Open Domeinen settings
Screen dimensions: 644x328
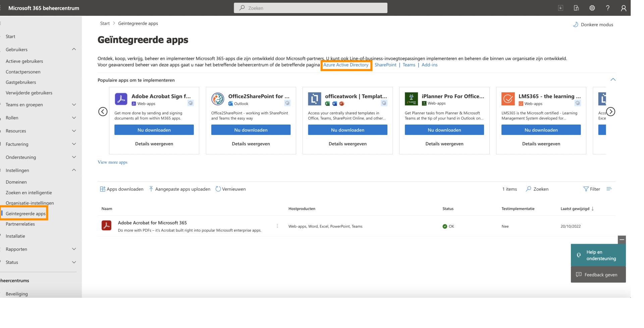(x=16, y=182)
